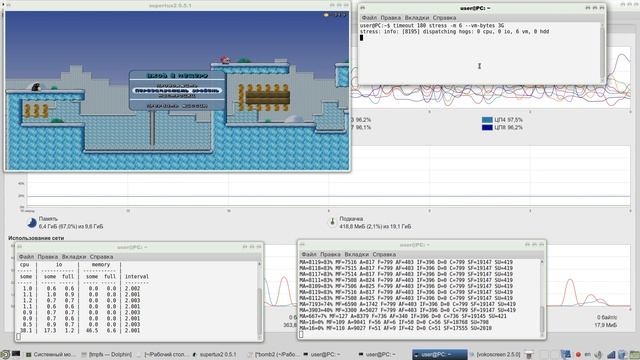Open Вкладки menu in the stress terminal
The height and width of the screenshot is (360, 640).
click(417, 18)
